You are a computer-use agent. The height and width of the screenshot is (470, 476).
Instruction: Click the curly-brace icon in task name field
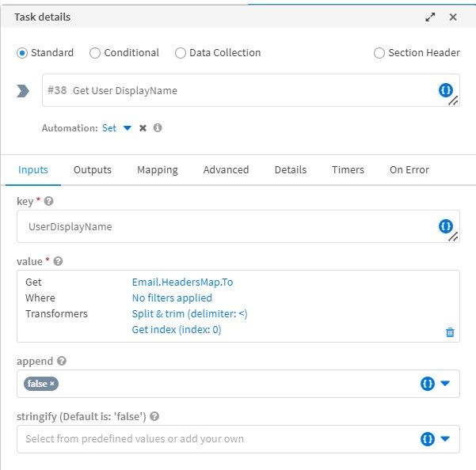click(445, 90)
